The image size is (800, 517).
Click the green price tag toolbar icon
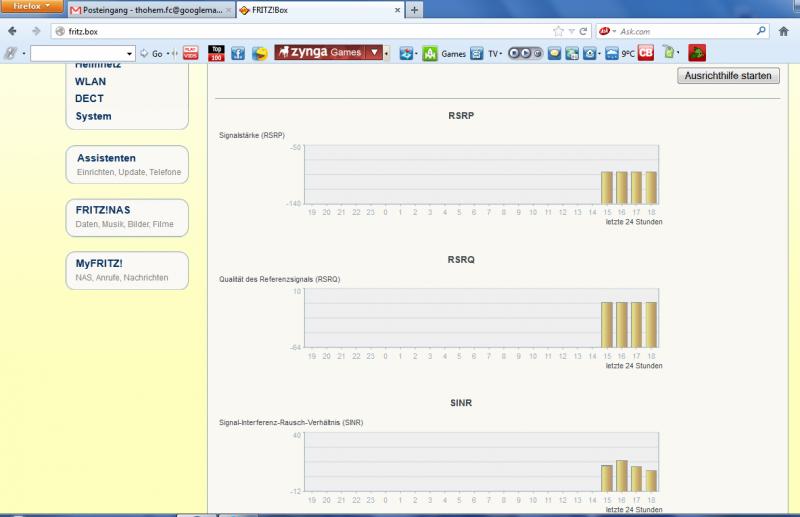point(669,52)
